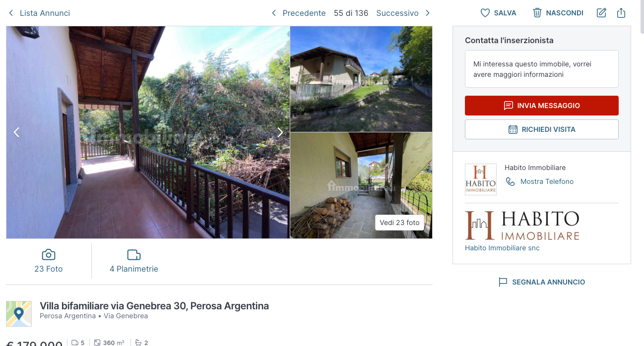Viewport: 644px width, 346px height.
Task: Open the map location pin thumbnail
Action: 19,314
